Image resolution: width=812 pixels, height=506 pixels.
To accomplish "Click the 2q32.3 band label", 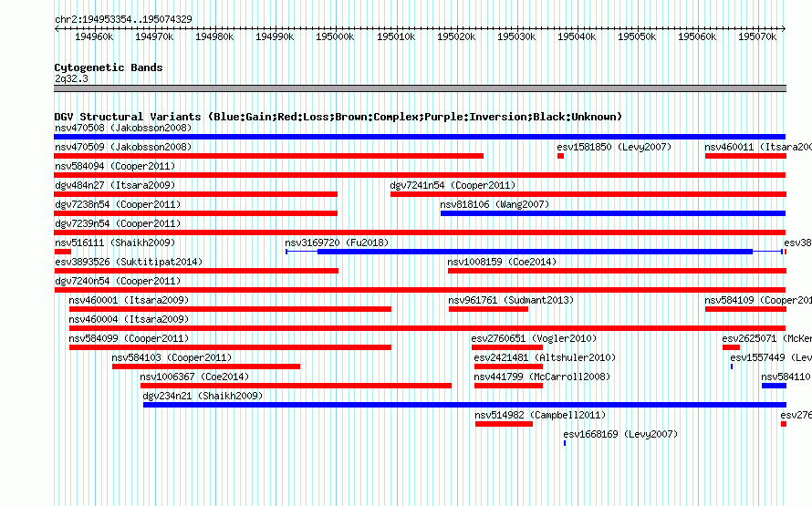I will pos(71,78).
